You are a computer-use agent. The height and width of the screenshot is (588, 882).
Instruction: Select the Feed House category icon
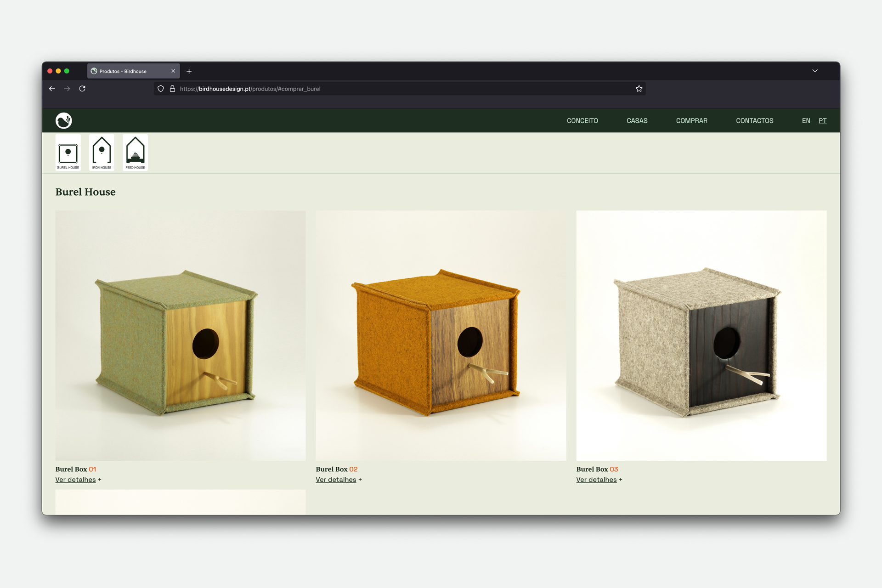pos(135,153)
